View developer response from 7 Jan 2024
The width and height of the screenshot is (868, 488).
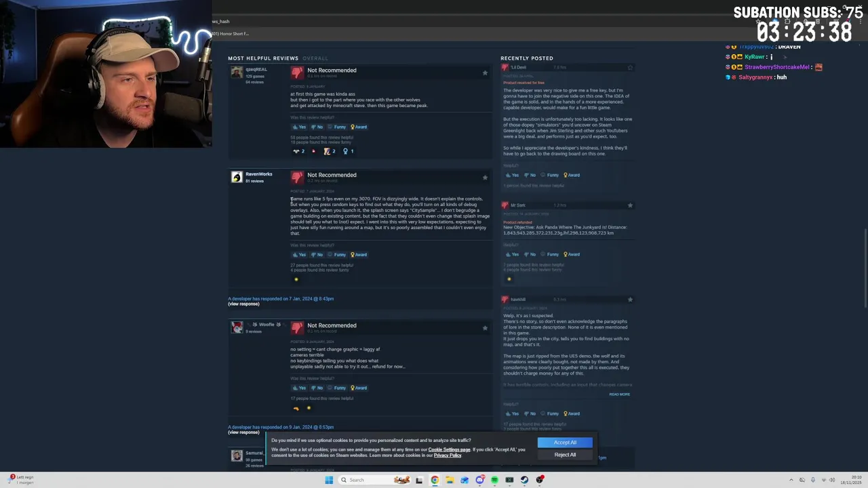pos(243,304)
